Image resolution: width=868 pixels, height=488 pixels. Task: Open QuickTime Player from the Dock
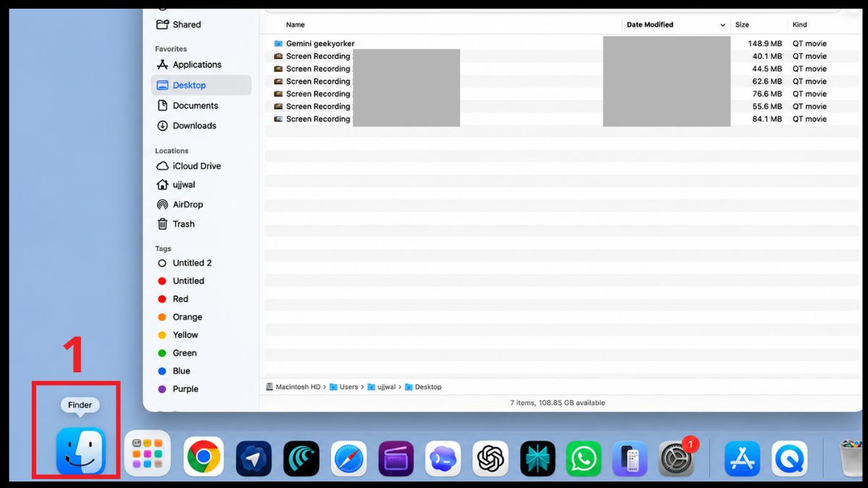(x=789, y=458)
